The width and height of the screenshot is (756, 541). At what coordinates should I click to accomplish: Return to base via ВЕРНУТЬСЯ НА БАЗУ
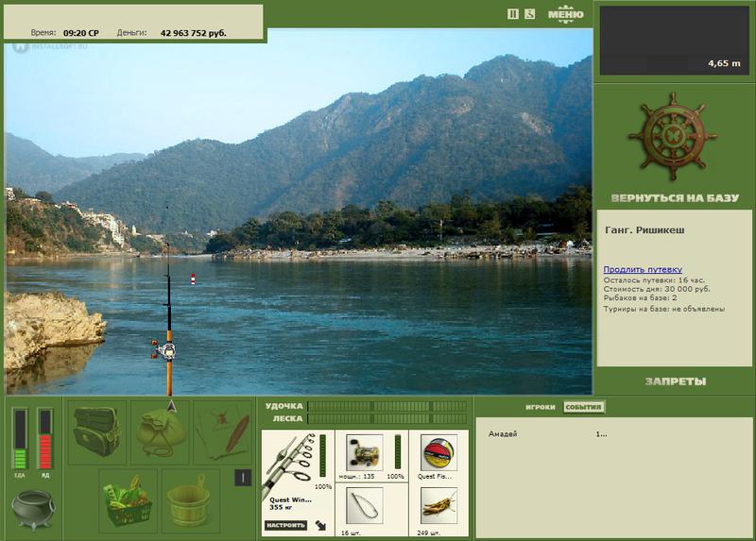pyautogui.click(x=675, y=198)
